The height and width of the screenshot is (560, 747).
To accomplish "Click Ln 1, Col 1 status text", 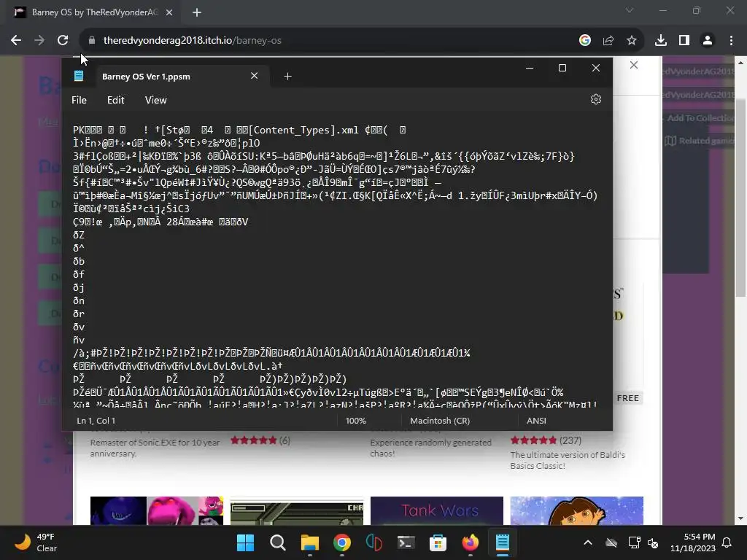I will (96, 421).
